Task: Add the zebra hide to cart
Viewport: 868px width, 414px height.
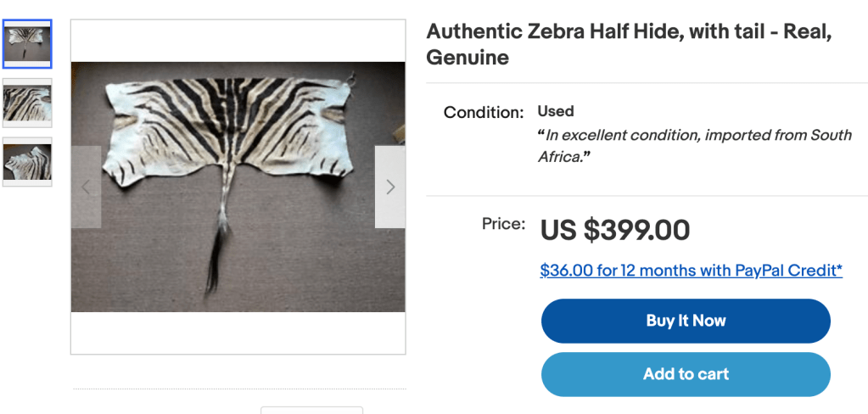Action: point(686,374)
